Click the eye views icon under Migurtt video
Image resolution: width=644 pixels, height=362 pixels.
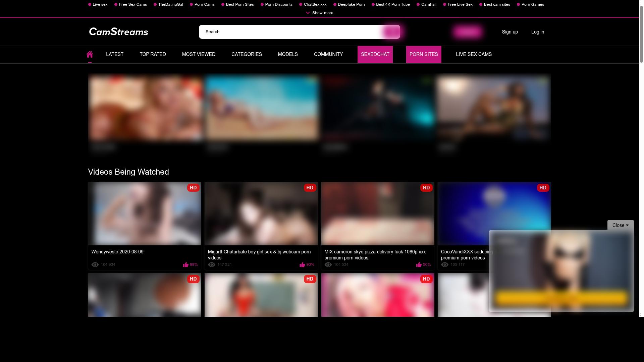click(x=211, y=264)
